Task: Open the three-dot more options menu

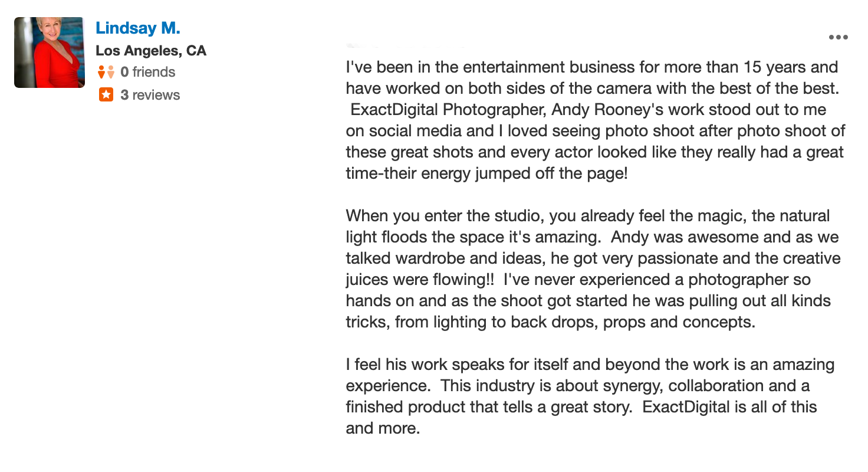Action: point(838,37)
